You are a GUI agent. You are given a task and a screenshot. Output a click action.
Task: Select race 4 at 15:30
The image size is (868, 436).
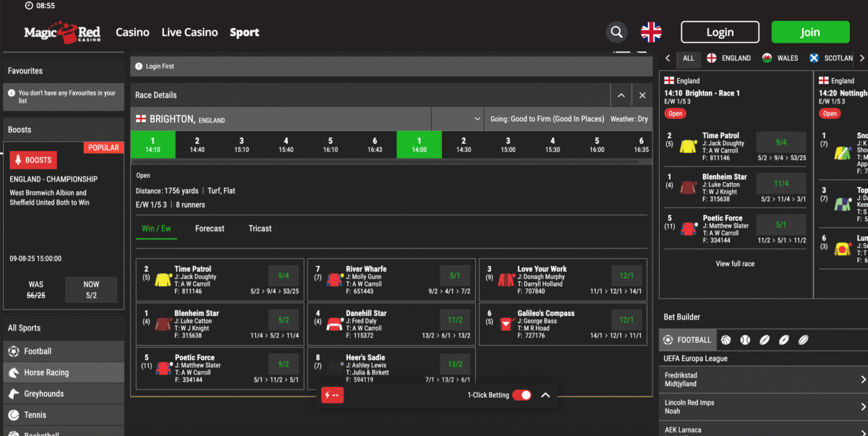tap(553, 145)
